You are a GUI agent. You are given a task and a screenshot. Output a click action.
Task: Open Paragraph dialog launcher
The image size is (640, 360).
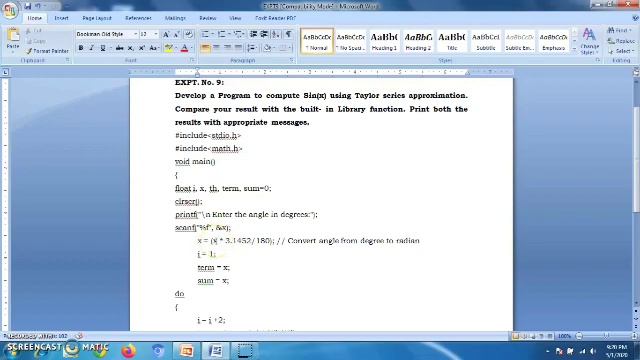292,60
